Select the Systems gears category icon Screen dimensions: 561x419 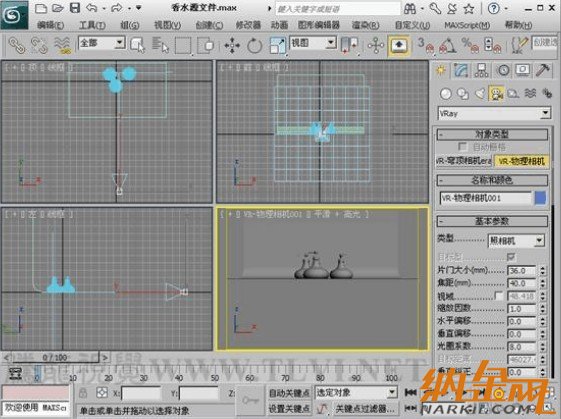point(547,94)
